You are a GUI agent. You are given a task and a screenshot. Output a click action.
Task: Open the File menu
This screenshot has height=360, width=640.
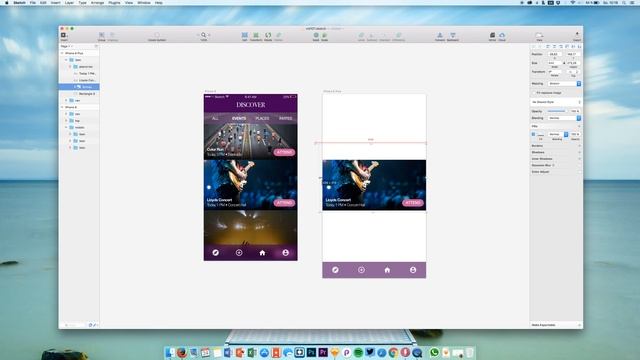click(x=33, y=2)
